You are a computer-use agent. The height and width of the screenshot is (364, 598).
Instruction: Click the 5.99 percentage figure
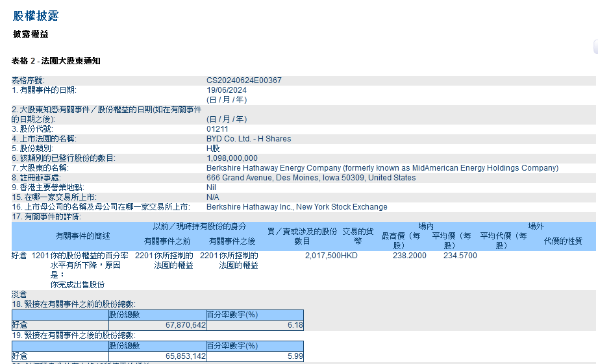(x=295, y=356)
